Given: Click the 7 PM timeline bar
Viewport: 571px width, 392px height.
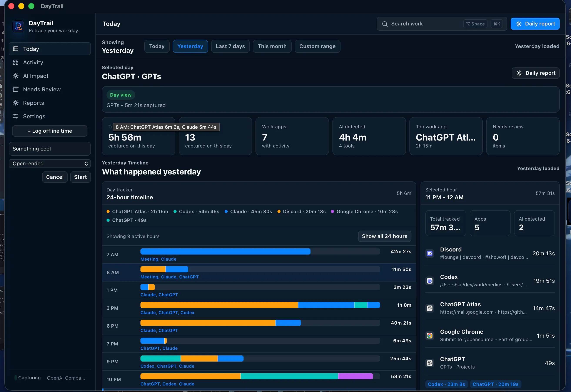Looking at the screenshot, I should point(260,341).
